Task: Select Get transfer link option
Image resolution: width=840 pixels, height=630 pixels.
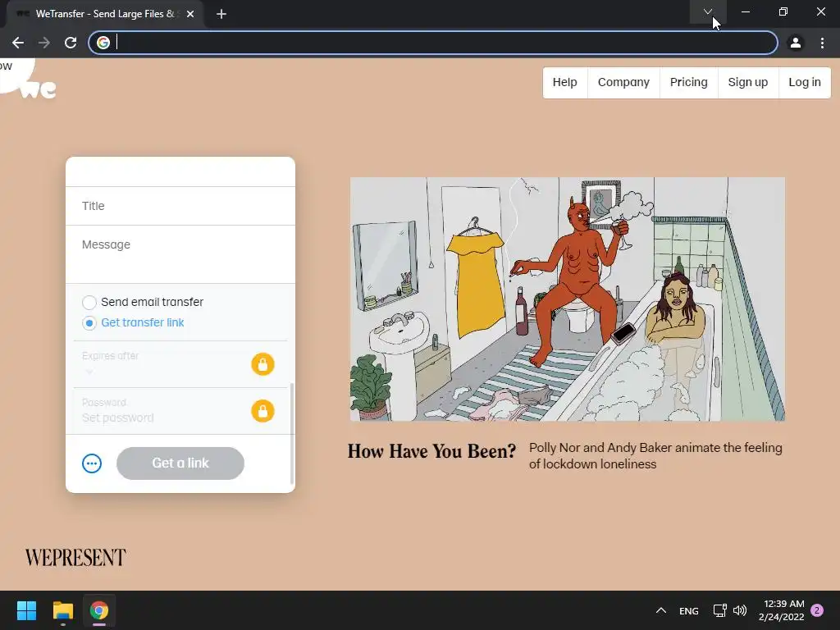Action: pyautogui.click(x=133, y=323)
